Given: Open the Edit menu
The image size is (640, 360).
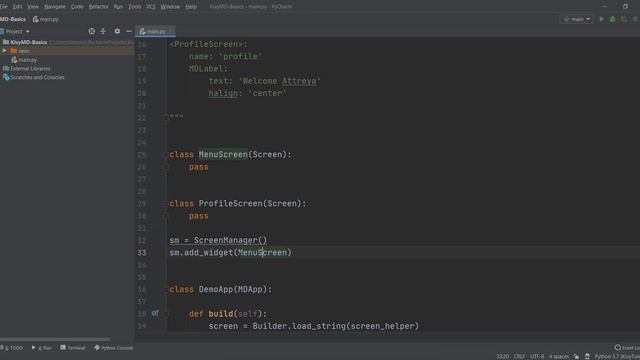Looking at the screenshot, I should click(17, 7).
